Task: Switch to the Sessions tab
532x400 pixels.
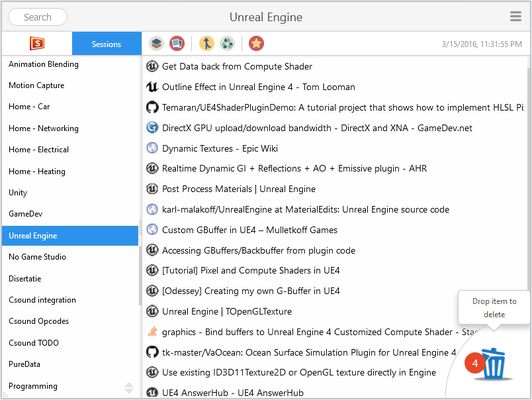Action: [x=107, y=44]
